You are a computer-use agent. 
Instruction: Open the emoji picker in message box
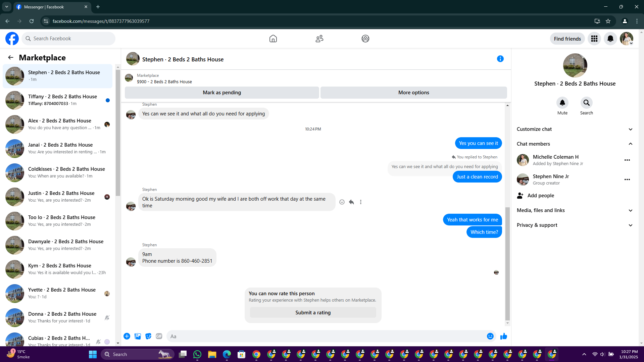pyautogui.click(x=490, y=336)
